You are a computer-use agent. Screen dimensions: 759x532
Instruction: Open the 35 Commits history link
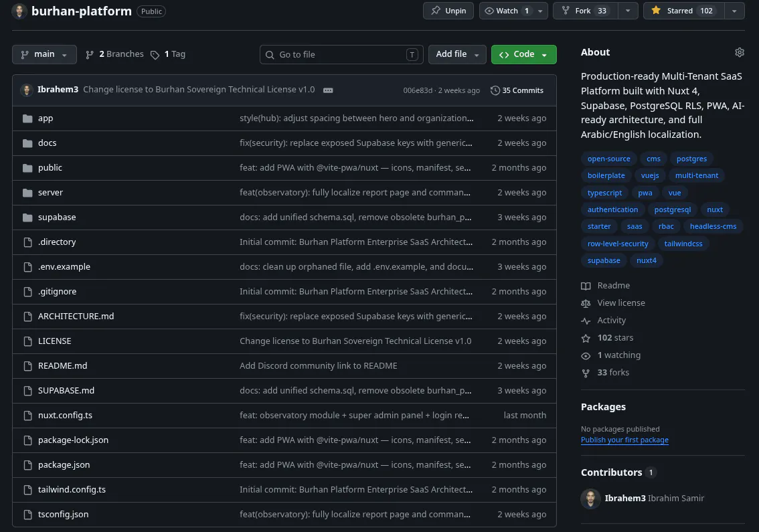(517, 90)
